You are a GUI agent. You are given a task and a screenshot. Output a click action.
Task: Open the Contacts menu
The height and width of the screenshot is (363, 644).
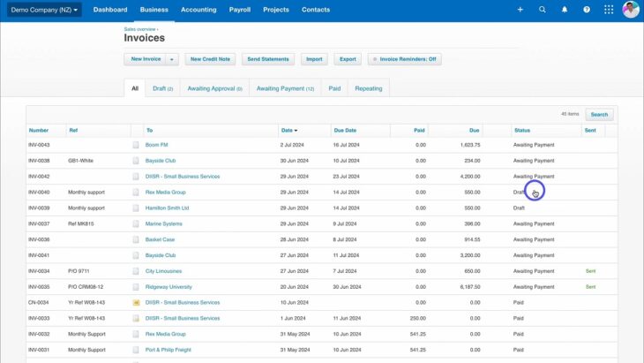(x=316, y=10)
